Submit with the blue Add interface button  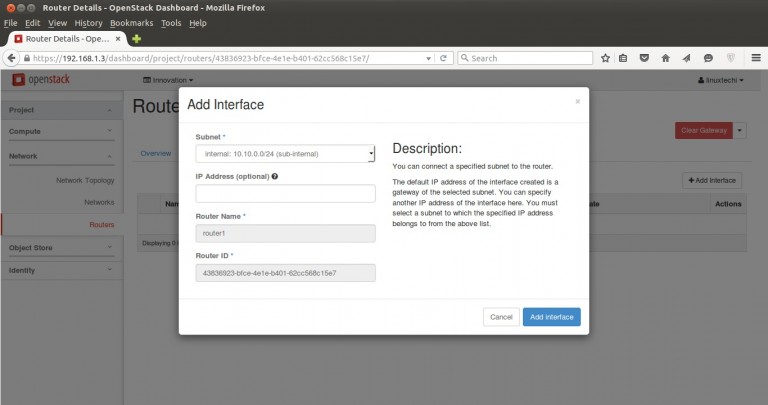pos(551,316)
